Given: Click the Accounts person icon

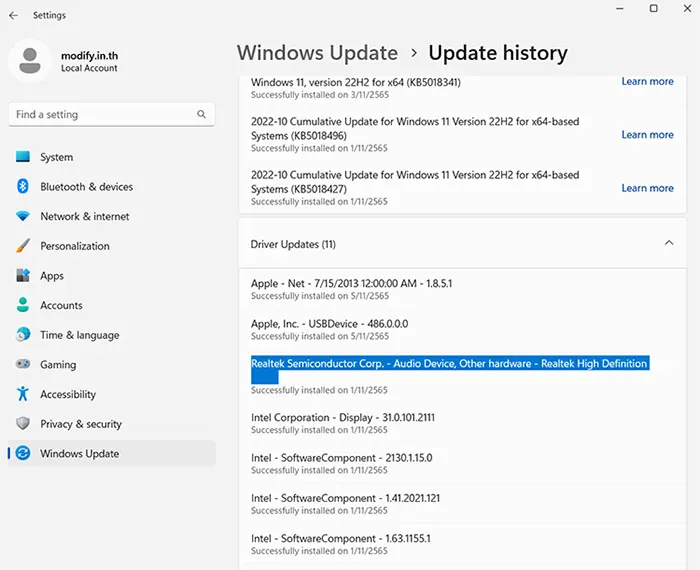Looking at the screenshot, I should (x=23, y=305).
